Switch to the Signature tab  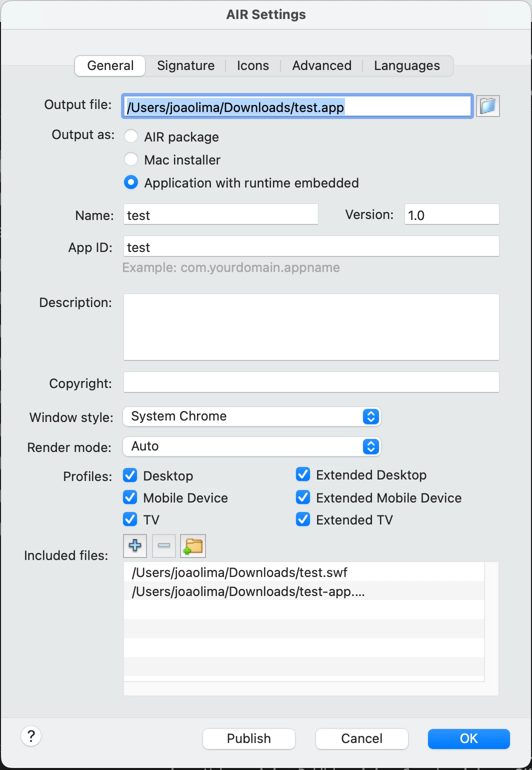point(185,65)
